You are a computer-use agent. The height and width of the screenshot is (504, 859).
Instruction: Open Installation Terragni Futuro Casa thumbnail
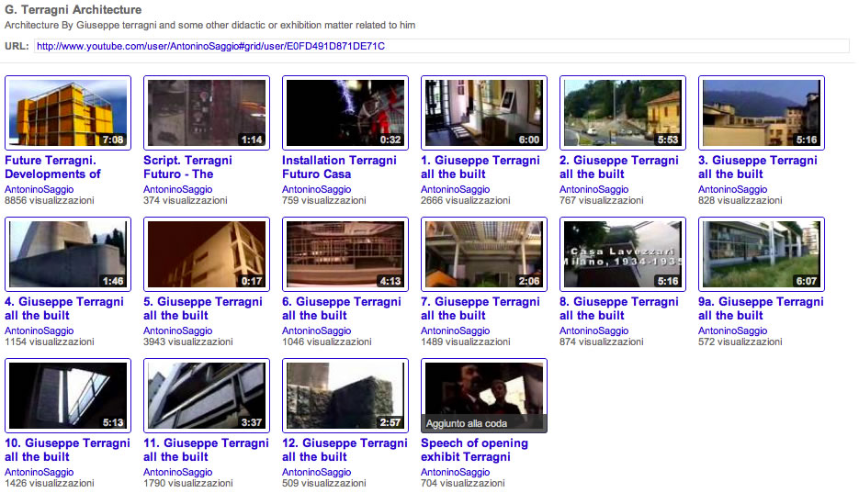[x=345, y=112]
